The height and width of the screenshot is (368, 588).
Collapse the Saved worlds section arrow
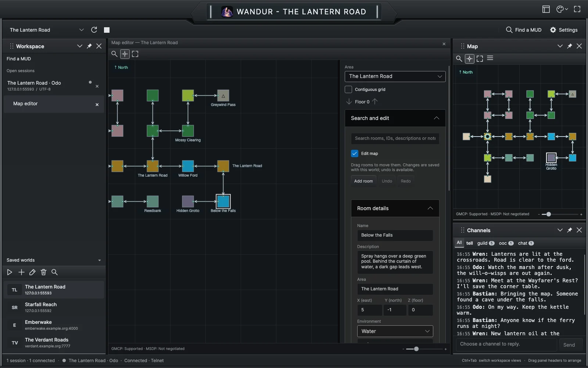tap(100, 260)
